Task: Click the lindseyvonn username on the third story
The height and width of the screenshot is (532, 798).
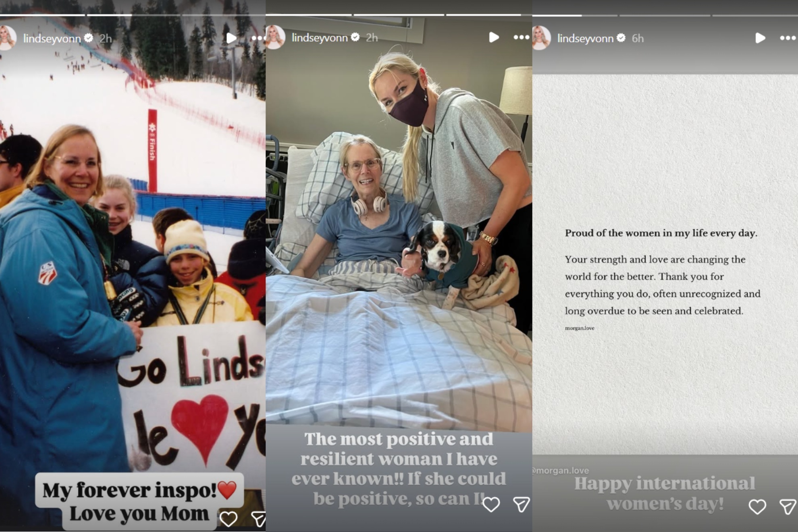Action: tap(585, 38)
